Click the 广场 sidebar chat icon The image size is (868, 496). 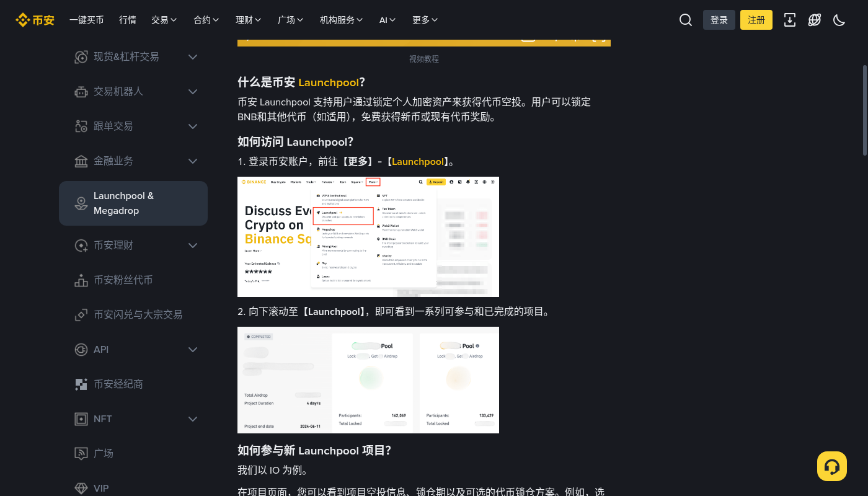click(x=81, y=454)
